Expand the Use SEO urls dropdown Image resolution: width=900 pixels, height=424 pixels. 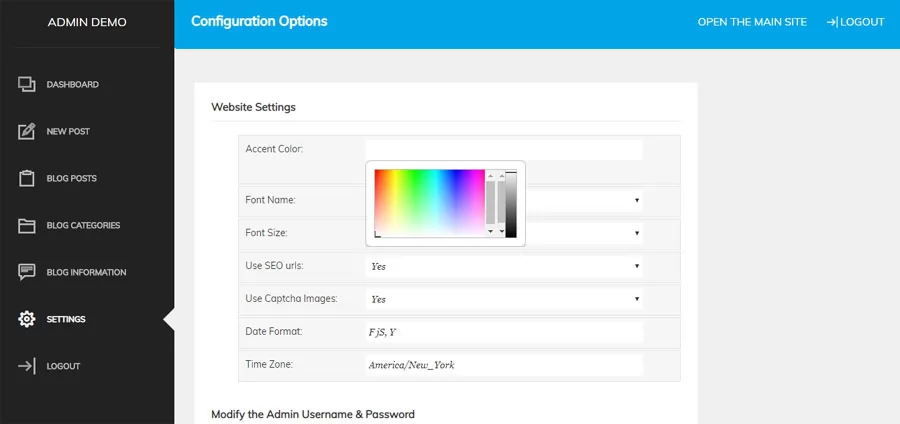coord(504,266)
